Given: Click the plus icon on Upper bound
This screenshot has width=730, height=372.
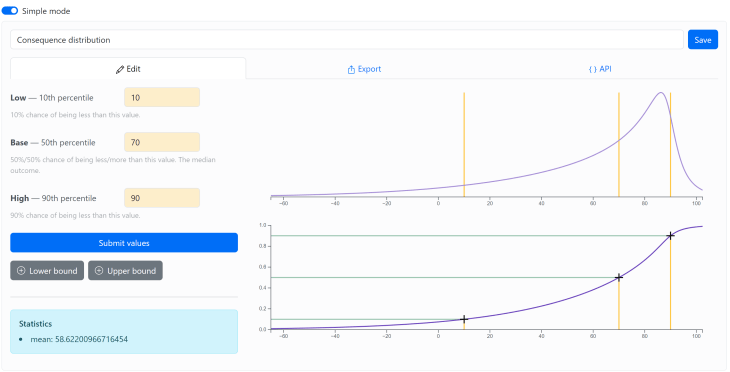Looking at the screenshot, I should pyautogui.click(x=99, y=271).
